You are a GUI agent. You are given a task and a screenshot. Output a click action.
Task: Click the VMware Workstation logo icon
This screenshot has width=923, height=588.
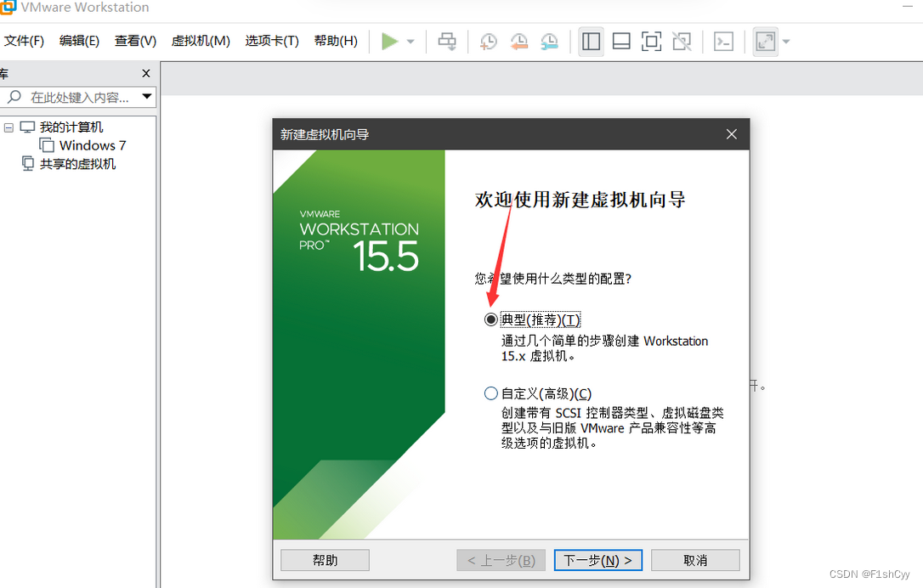click(x=8, y=7)
